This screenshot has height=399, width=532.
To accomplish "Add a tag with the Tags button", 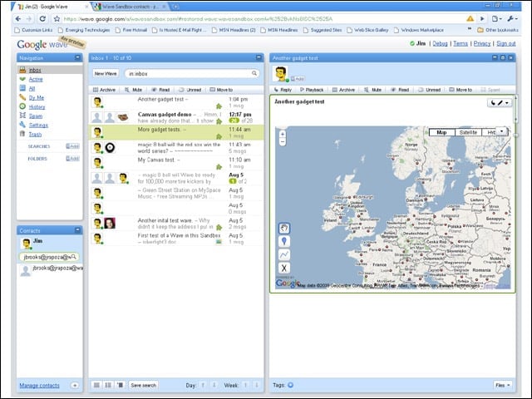I will 290,385.
